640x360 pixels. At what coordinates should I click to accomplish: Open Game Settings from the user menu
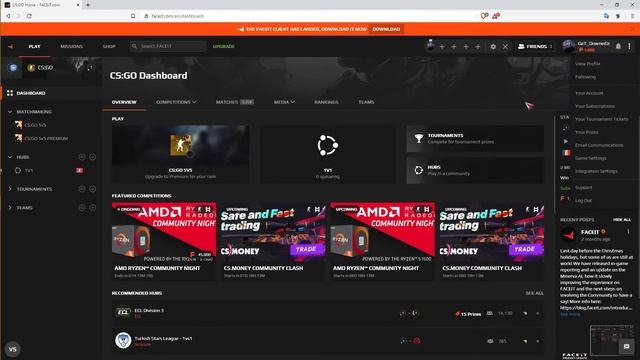coord(591,158)
